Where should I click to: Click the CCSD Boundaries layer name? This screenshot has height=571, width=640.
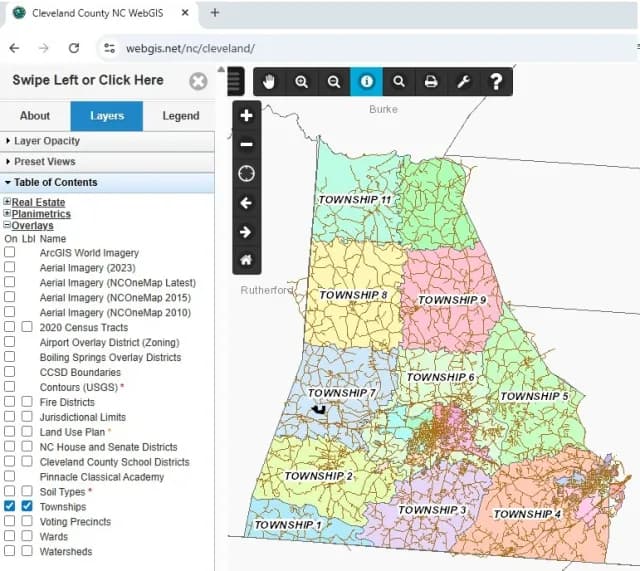point(80,373)
